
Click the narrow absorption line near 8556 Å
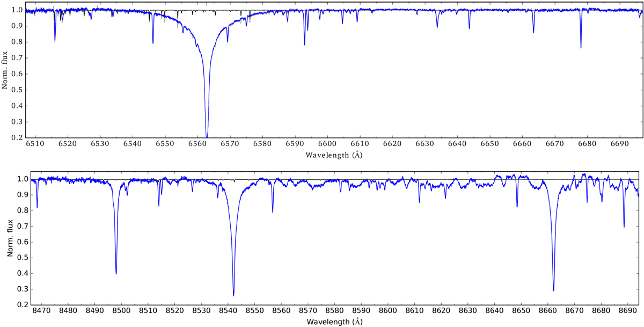click(x=273, y=211)
